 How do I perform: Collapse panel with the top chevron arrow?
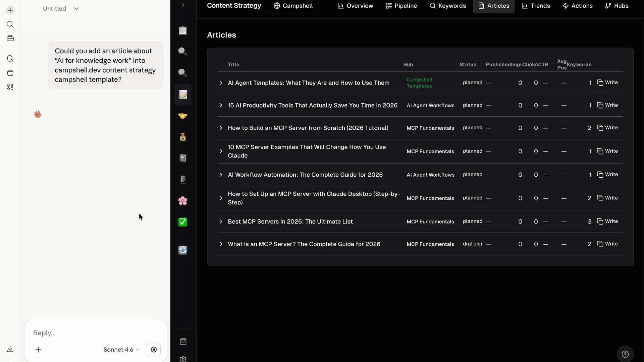pos(183,5)
